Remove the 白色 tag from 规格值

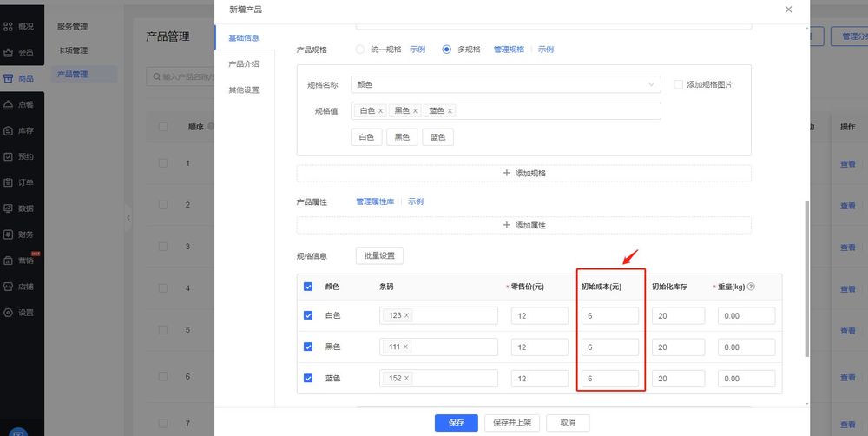[x=380, y=111]
